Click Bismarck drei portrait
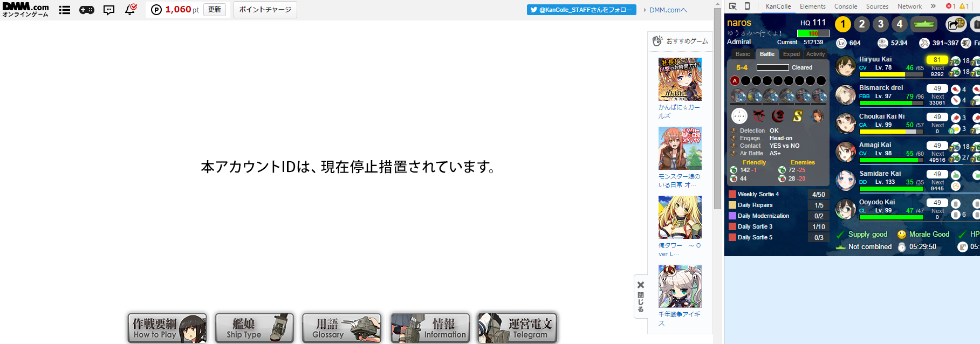Screen dimensions: 980x344 846,95
